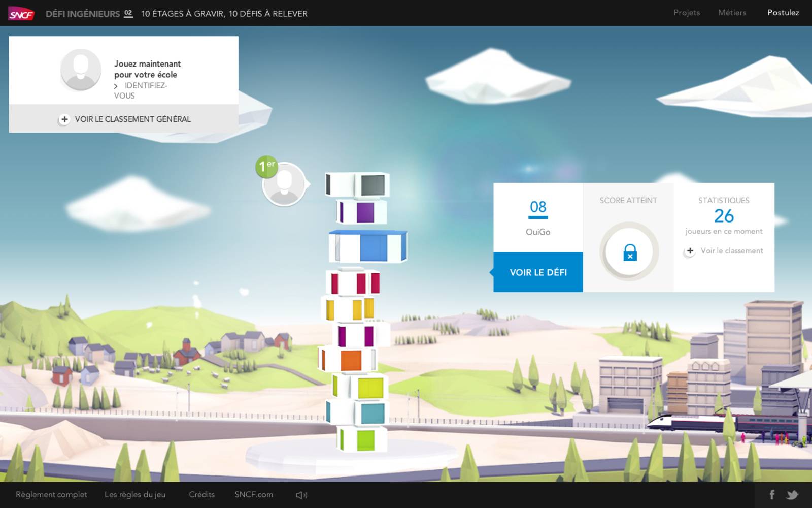Image resolution: width=812 pixels, height=508 pixels.
Task: Select the teal tower floor
Action: pyautogui.click(x=357, y=413)
